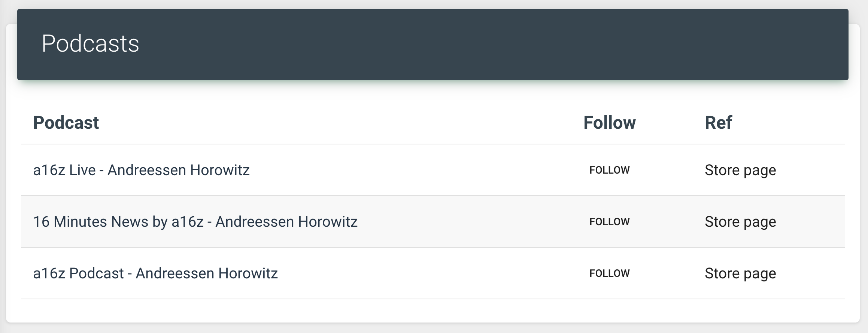The width and height of the screenshot is (868, 333).
Task: Click the Podcasts card header title
Action: pyautogui.click(x=90, y=43)
